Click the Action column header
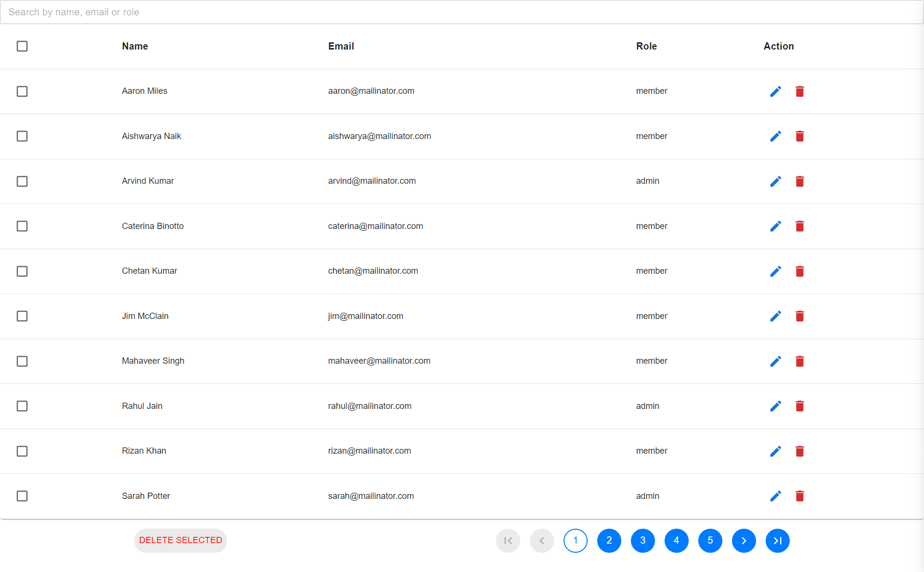This screenshot has width=924, height=572. 779,46
